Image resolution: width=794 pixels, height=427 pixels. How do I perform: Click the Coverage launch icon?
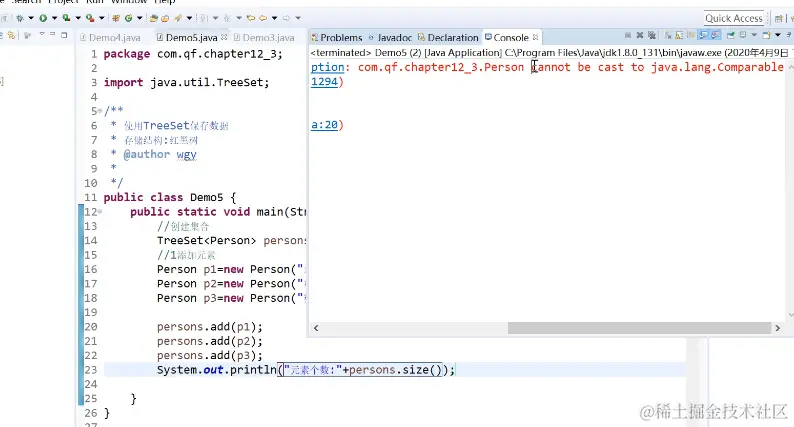tap(66, 18)
